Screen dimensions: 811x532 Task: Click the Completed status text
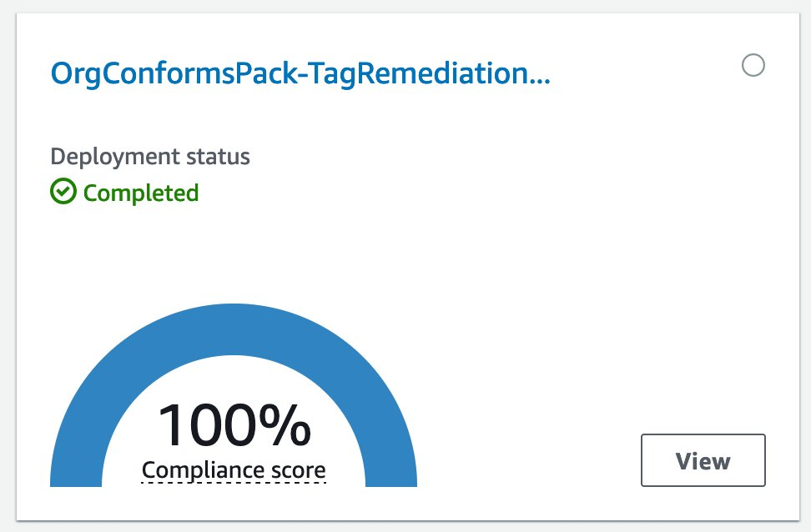[140, 193]
